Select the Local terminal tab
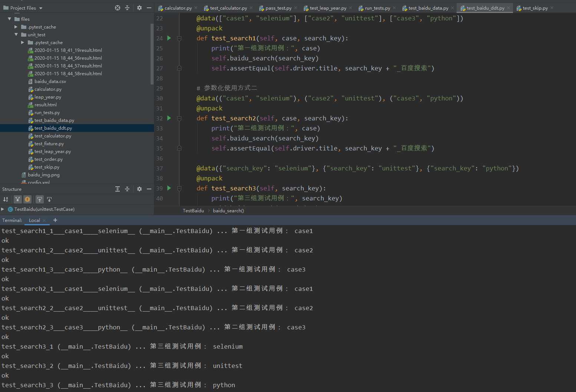Screen dimensions: 576x392 click(x=34, y=220)
